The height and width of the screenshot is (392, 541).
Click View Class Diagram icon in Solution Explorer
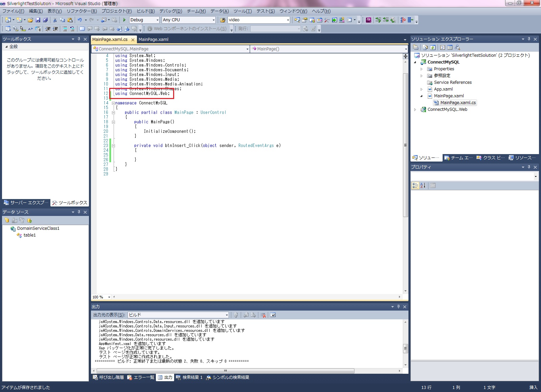(x=457, y=47)
